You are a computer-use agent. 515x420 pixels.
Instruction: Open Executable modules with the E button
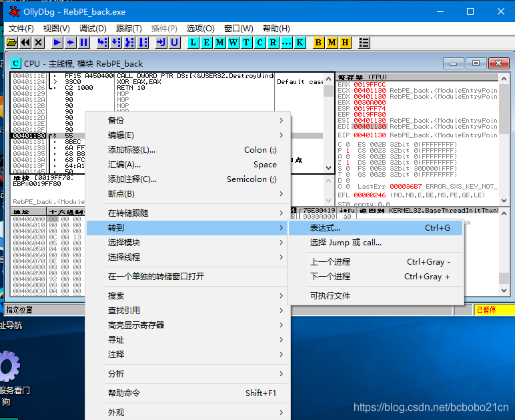pyautogui.click(x=207, y=43)
